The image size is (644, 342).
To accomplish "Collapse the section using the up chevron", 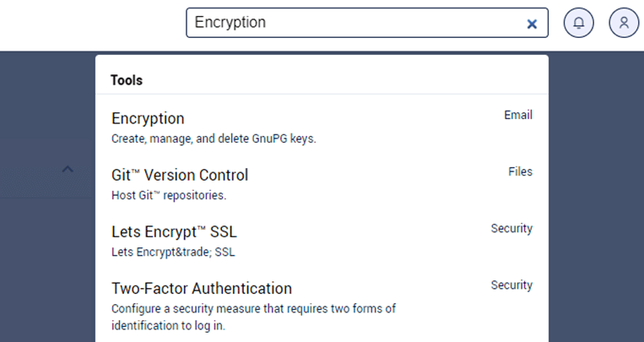I will (68, 169).
